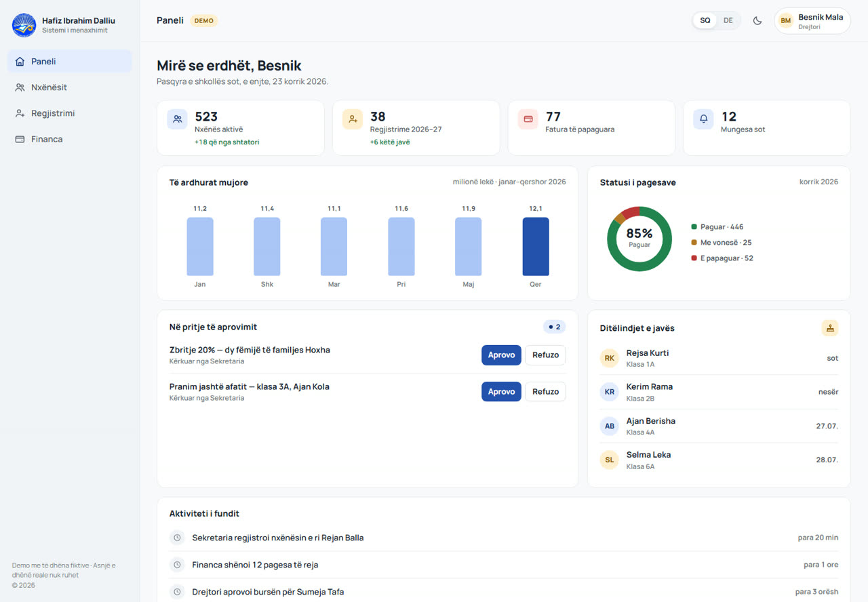Click the clock icon beside Sumeja Tafa activity
This screenshot has height=602, width=868.
pyautogui.click(x=177, y=592)
